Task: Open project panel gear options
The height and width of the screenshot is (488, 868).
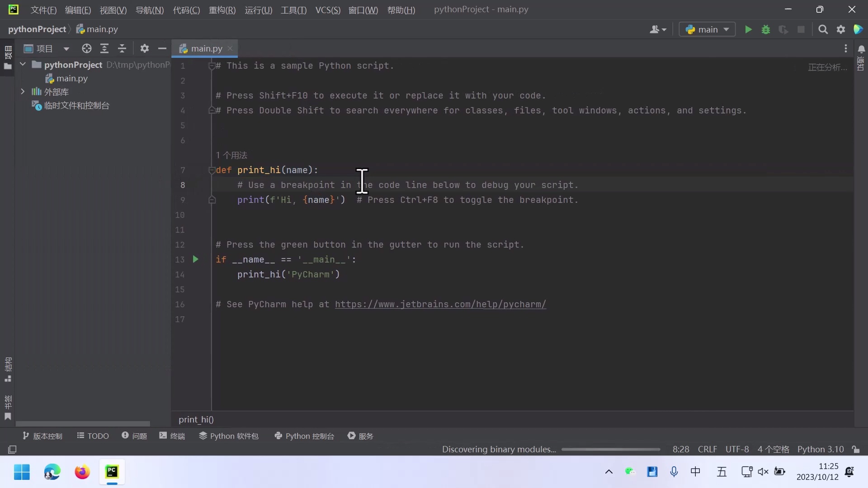Action: tap(144, 48)
